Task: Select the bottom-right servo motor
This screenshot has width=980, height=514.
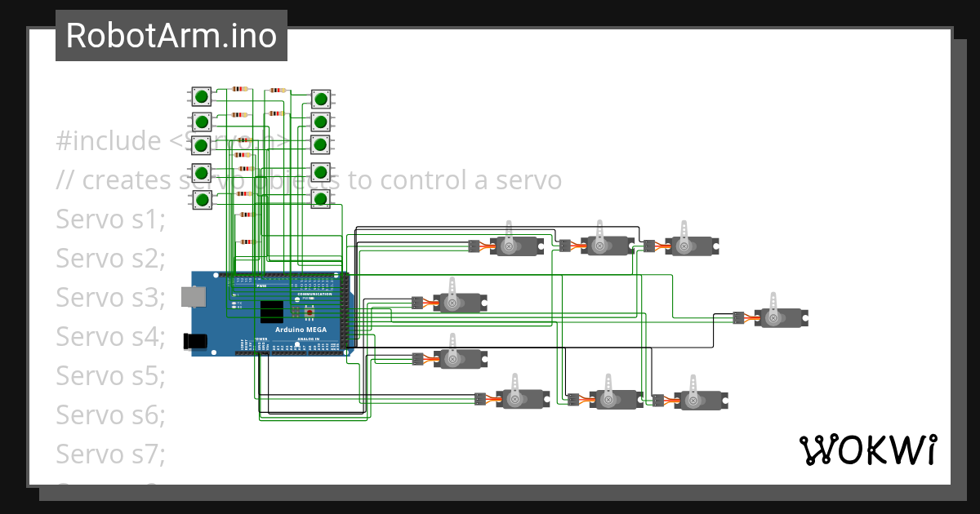Action: [702, 400]
